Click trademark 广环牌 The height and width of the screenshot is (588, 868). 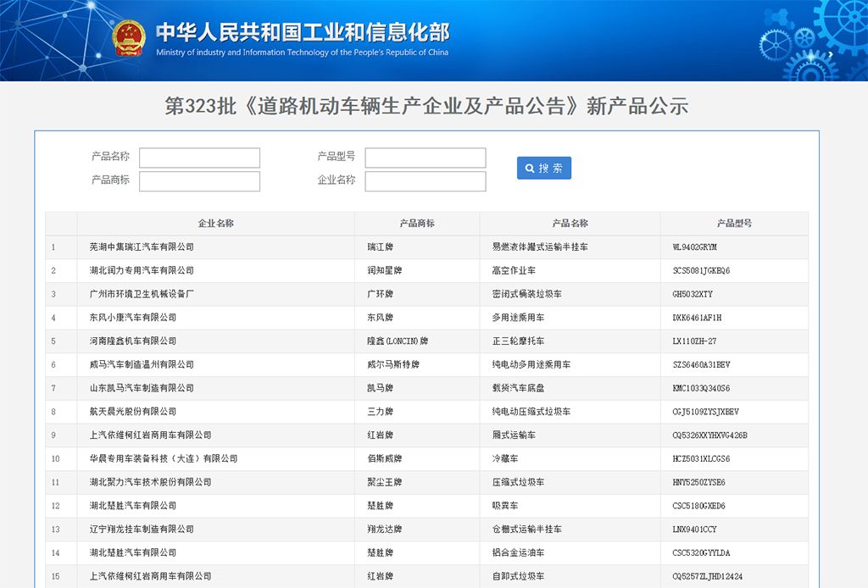coord(381,294)
